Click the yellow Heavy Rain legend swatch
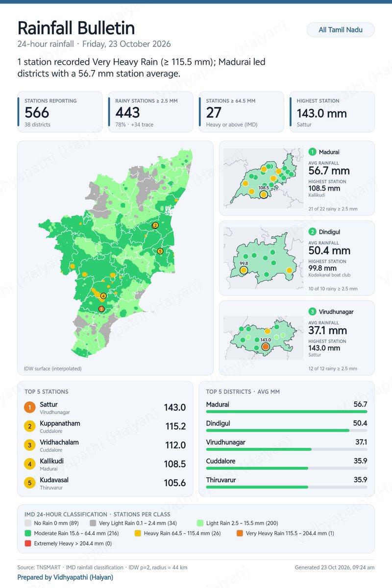The width and height of the screenshot is (392, 588). pos(138,533)
